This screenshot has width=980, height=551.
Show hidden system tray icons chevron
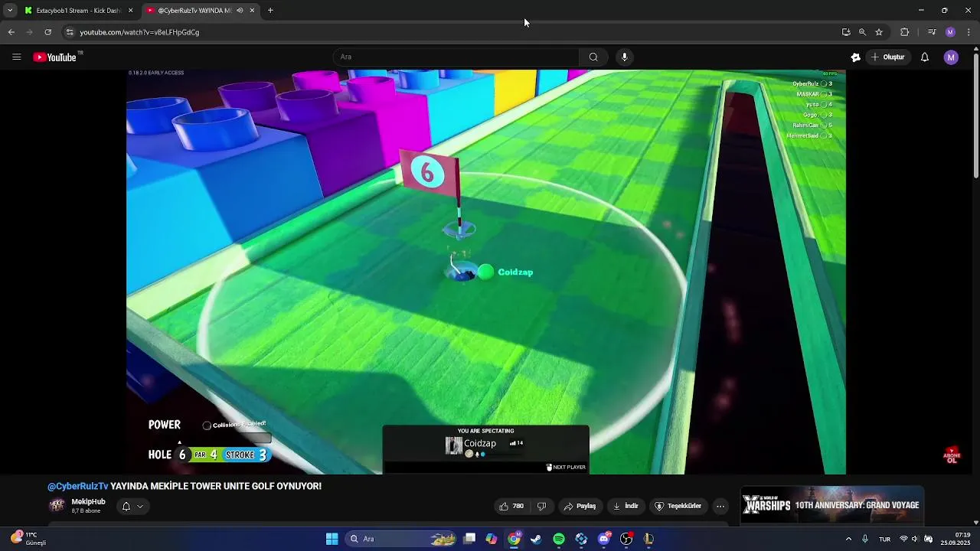pos(848,539)
